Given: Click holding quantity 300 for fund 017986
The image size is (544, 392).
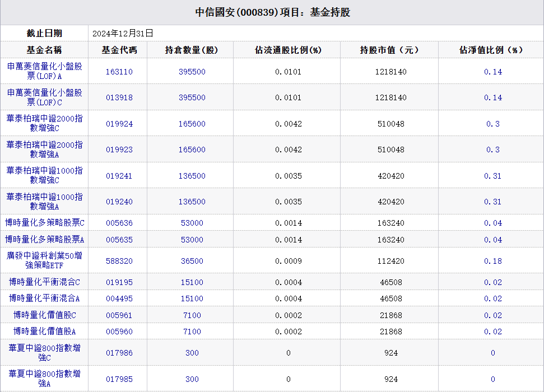Looking at the screenshot, I should [x=192, y=353].
